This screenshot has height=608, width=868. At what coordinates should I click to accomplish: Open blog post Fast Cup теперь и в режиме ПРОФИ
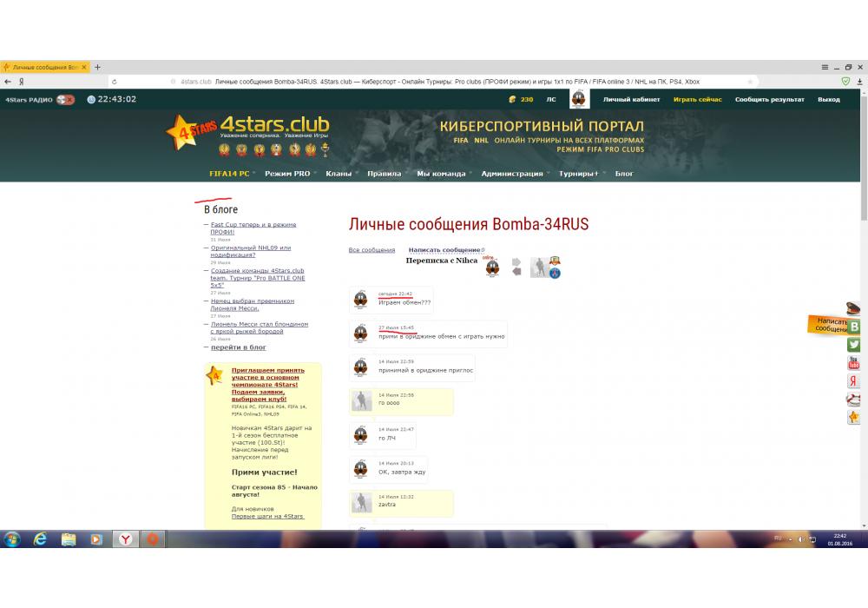click(x=253, y=228)
